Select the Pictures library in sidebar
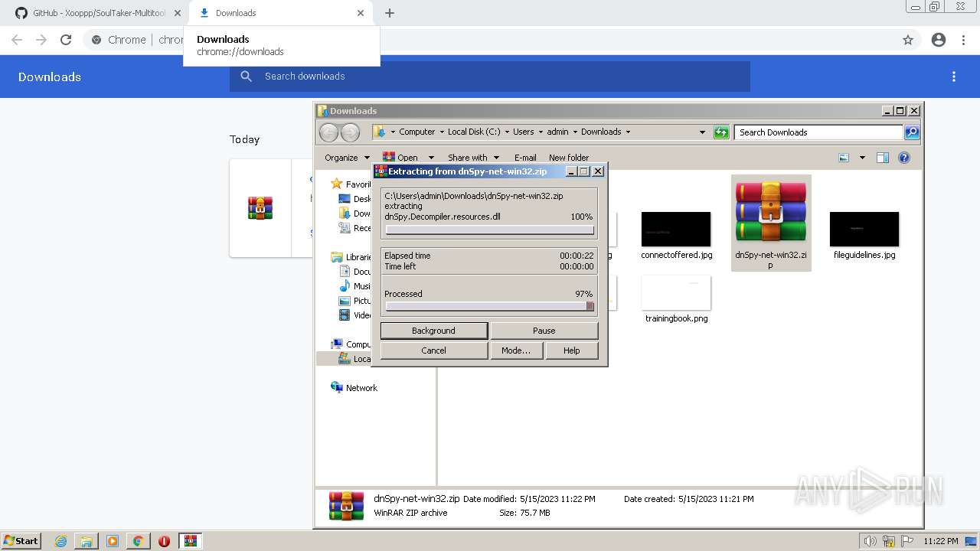The image size is (980, 551). [x=355, y=301]
